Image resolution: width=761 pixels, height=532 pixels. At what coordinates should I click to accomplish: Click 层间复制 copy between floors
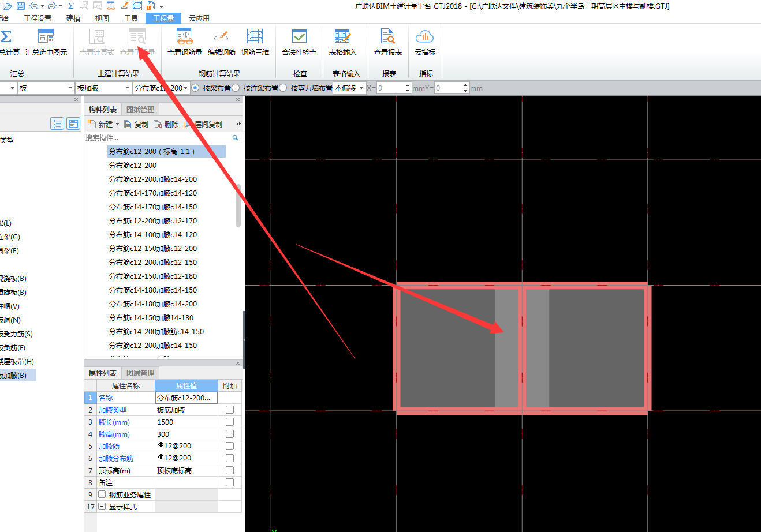tap(203, 124)
